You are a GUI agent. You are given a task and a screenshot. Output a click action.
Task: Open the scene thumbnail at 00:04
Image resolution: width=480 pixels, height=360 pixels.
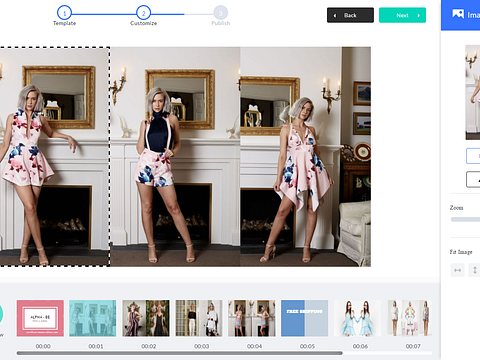click(252, 318)
